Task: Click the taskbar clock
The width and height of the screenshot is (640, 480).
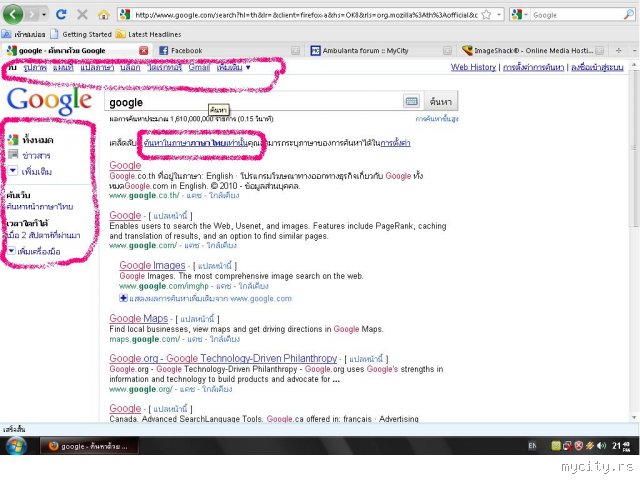Action: [621, 446]
